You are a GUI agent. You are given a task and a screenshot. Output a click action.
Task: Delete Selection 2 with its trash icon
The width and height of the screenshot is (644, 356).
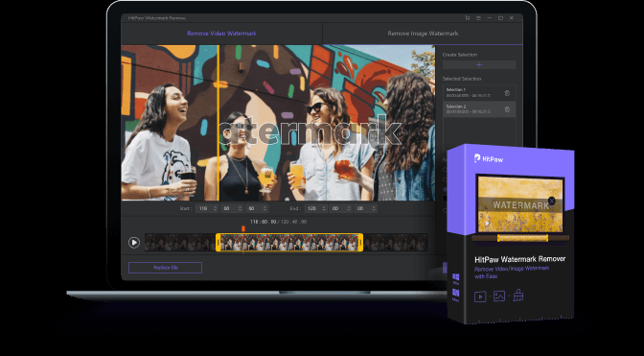[507, 109]
